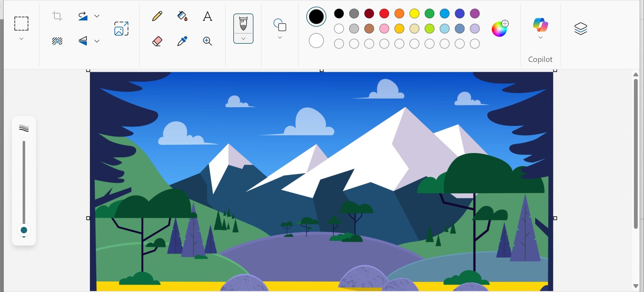Click the Rotate icon
Image resolution: width=644 pixels, height=292 pixels.
(x=83, y=16)
